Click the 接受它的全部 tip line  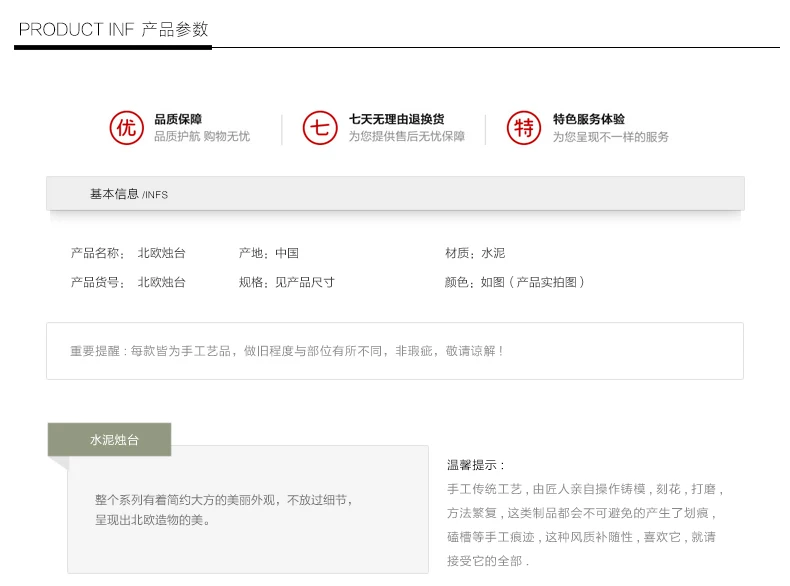click(488, 561)
